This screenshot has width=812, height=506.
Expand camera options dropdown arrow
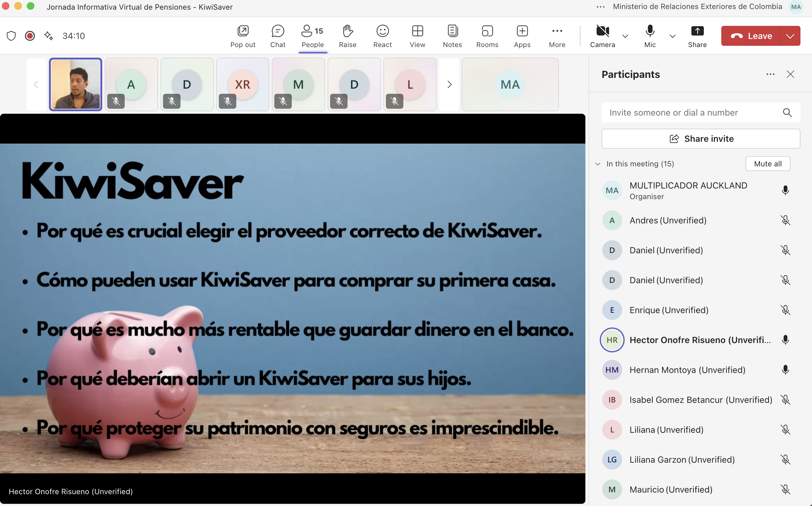pos(625,36)
